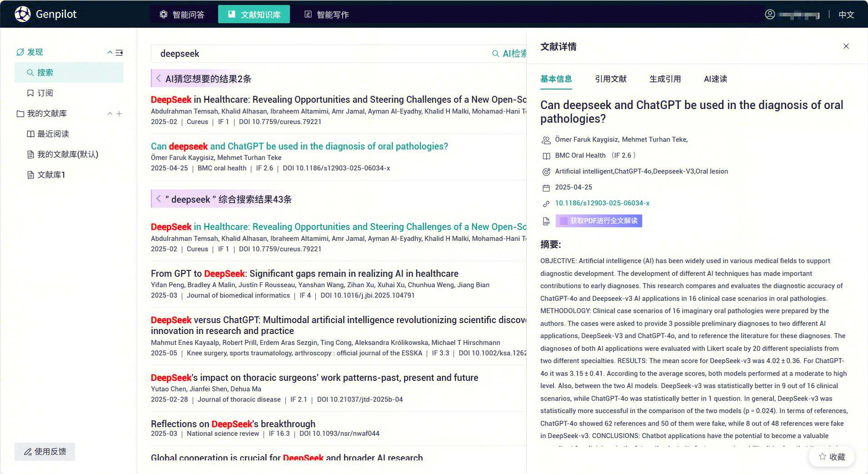Click the 使用反馈 button

click(45, 451)
